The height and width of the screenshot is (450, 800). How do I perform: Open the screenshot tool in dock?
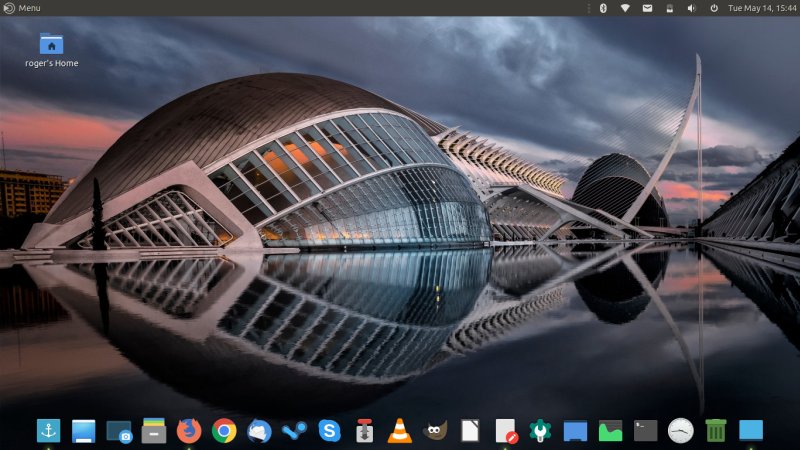[x=119, y=431]
